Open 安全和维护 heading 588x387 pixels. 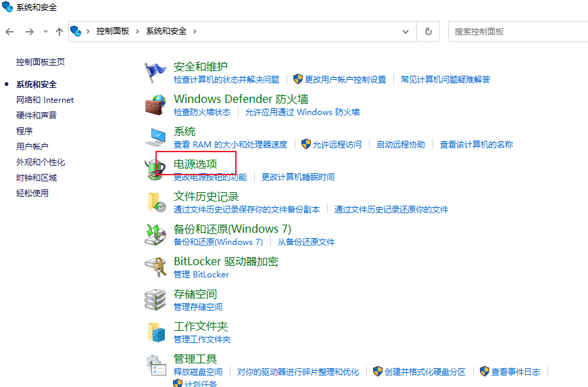(x=201, y=67)
